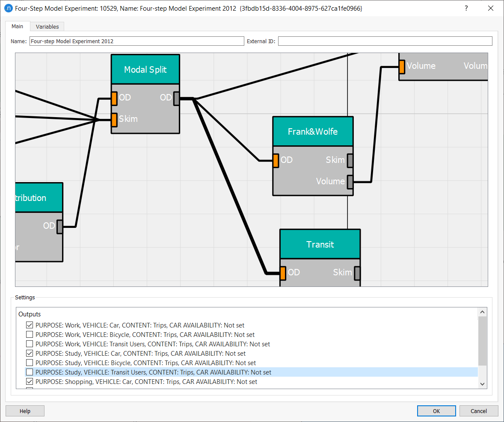Click the External ID input field
Screen dimensions: 504x422
coord(385,41)
